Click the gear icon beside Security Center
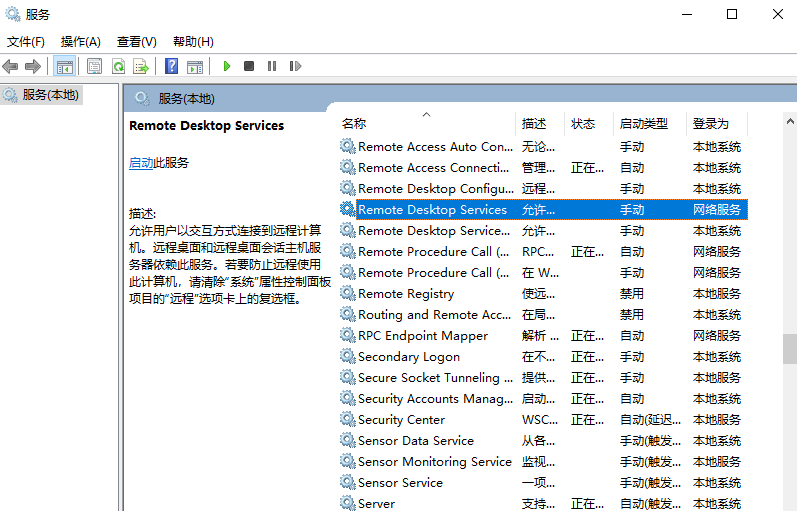This screenshot has width=797, height=511. pos(348,419)
